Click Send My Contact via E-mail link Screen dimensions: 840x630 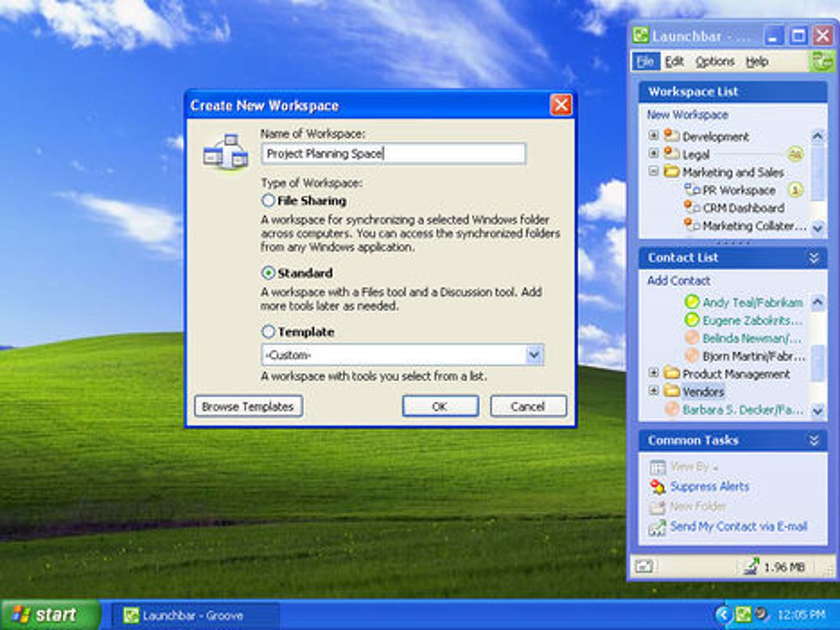(739, 526)
